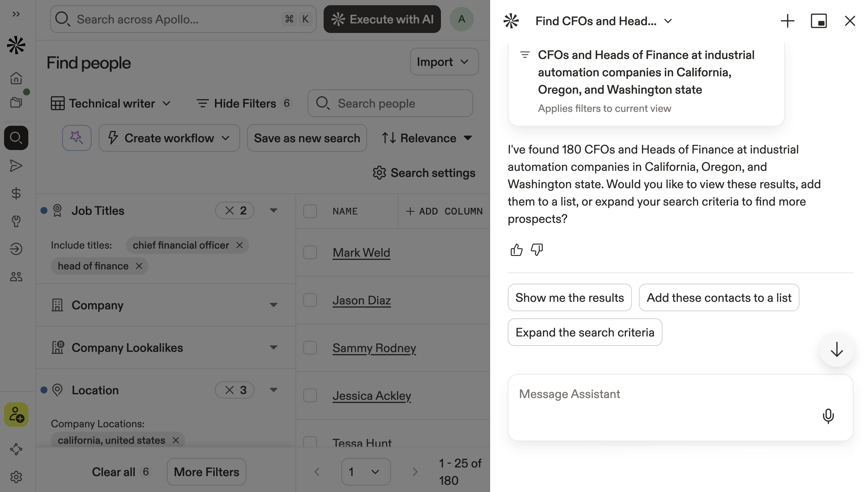The image size is (868, 492).
Task: Check the box next to Mark Weld
Action: coord(310,252)
